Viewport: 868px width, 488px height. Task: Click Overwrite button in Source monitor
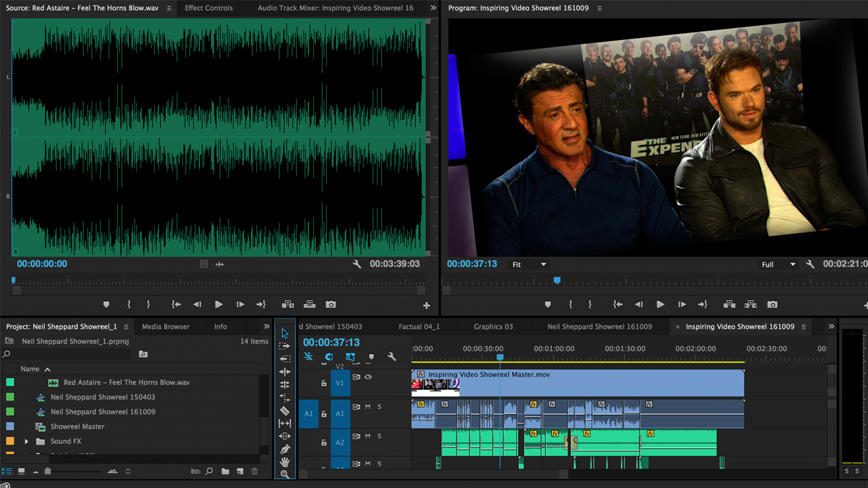click(309, 304)
